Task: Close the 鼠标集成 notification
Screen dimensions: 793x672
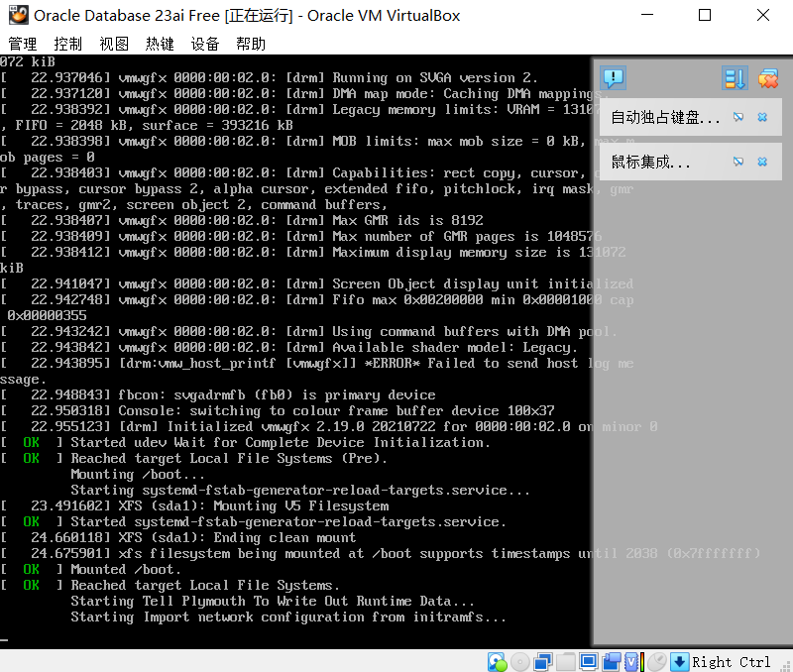Action: pyautogui.click(x=762, y=162)
